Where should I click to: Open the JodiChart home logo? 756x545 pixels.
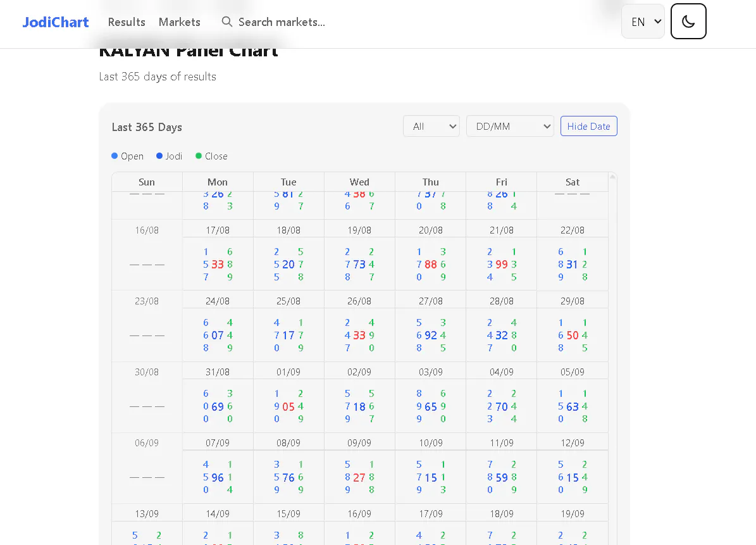pyautogui.click(x=56, y=22)
